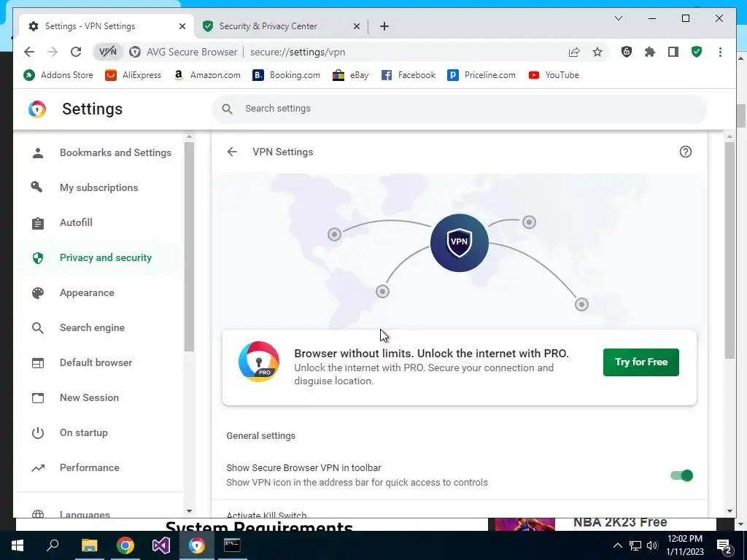Click the AVG Secure Browser PRO logo
This screenshot has width=747, height=560.
point(259,362)
